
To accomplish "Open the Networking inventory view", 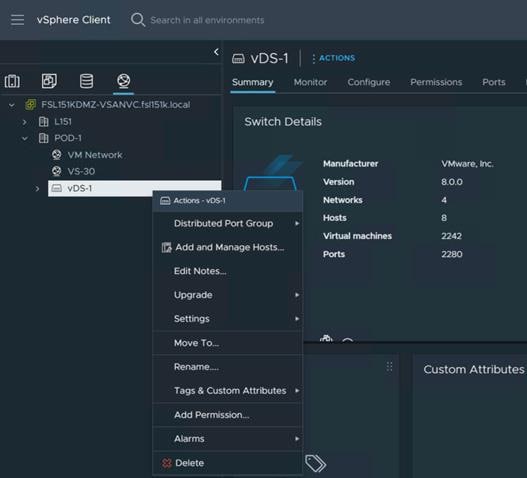I will coord(123,81).
